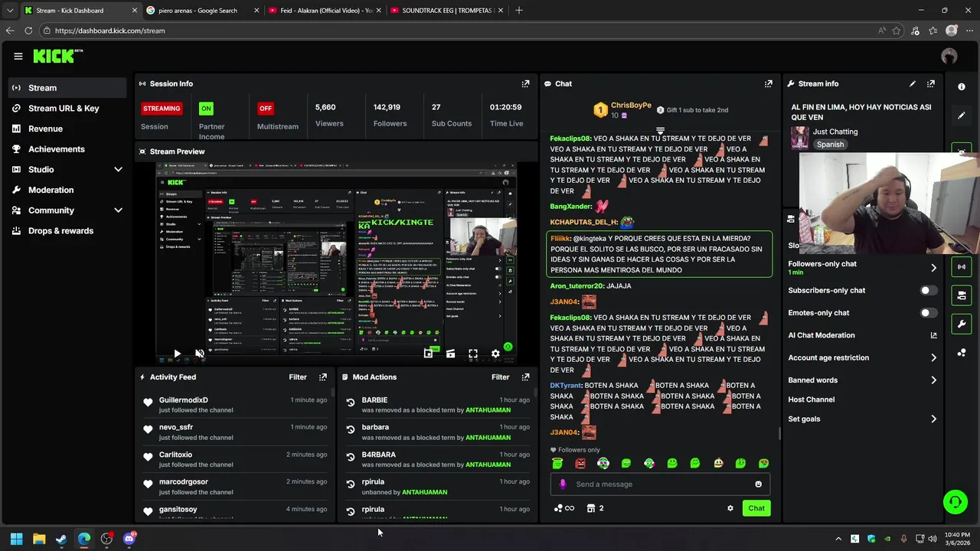Open the hamburger menu beside Kick logo
The image size is (980, 551).
click(18, 56)
